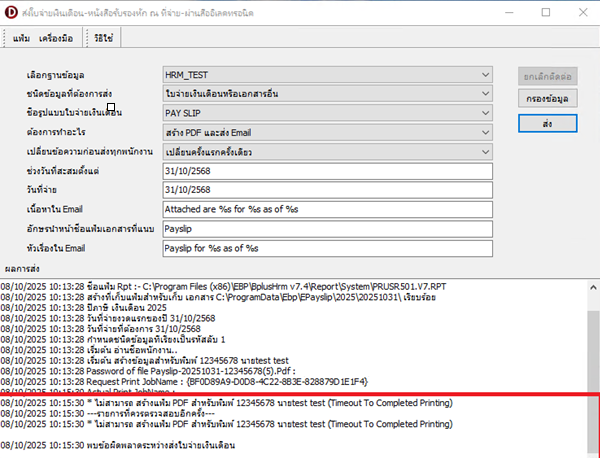The height and width of the screenshot is (458, 600).
Task: Click the ช่วงวันที่สะสมตั้งแต่ date field
Action: point(328,171)
